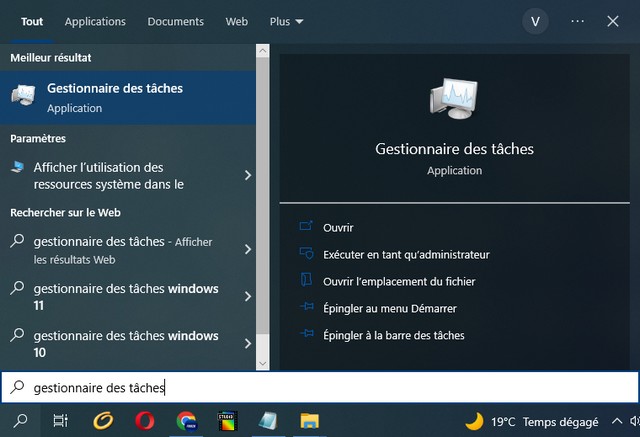Click the results scrollbar down arrow
Image resolution: width=640 pixels, height=437 pixels.
coord(262,363)
